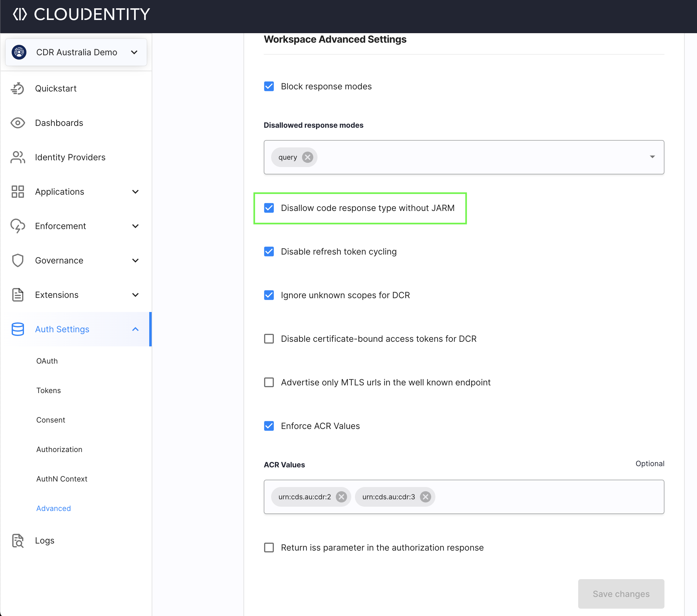The height and width of the screenshot is (616, 697).
Task: Remove urn:cds.au:cdr:2 ACR value tag
Action: click(x=340, y=497)
